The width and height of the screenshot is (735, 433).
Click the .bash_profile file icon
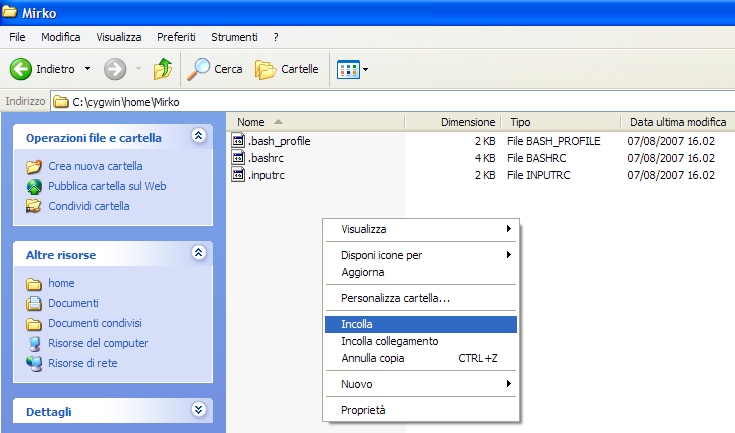click(239, 141)
